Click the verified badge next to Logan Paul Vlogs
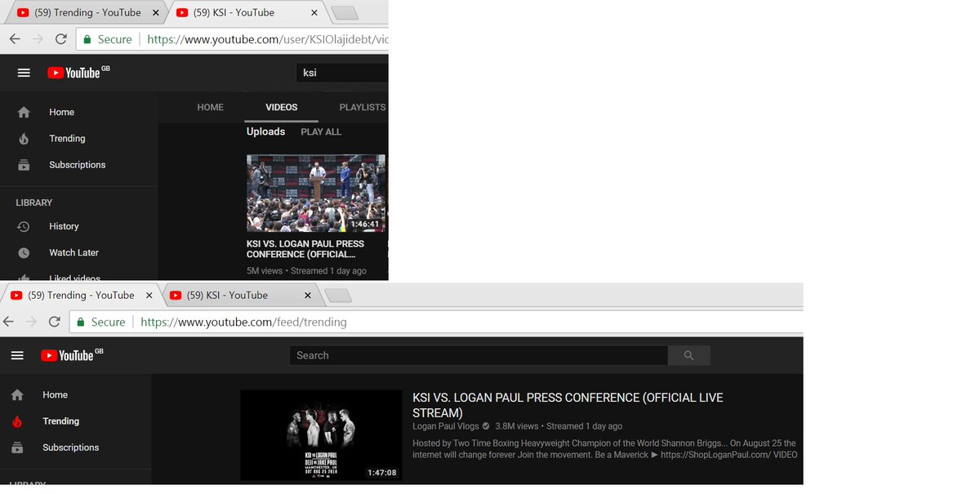 (486, 426)
